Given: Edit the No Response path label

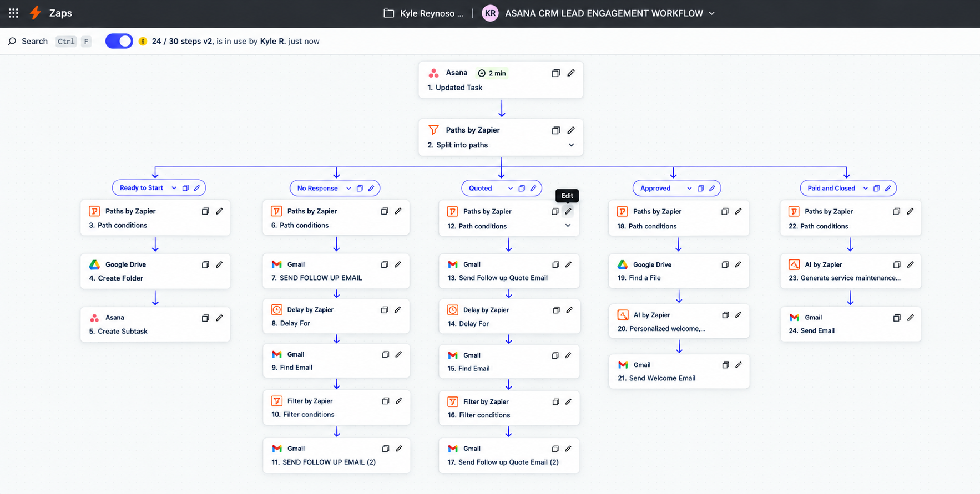Looking at the screenshot, I should click(371, 188).
